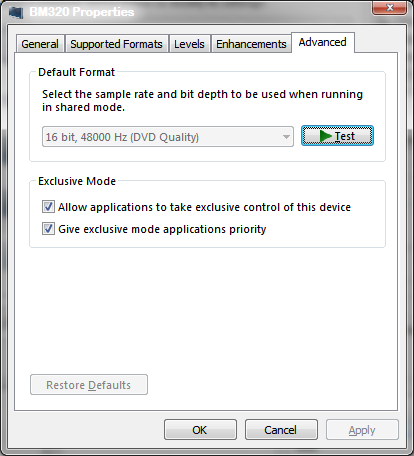Click the 'Allow applications to take exclusive control' label
Viewport: 414px width, 456px height.
click(x=204, y=207)
